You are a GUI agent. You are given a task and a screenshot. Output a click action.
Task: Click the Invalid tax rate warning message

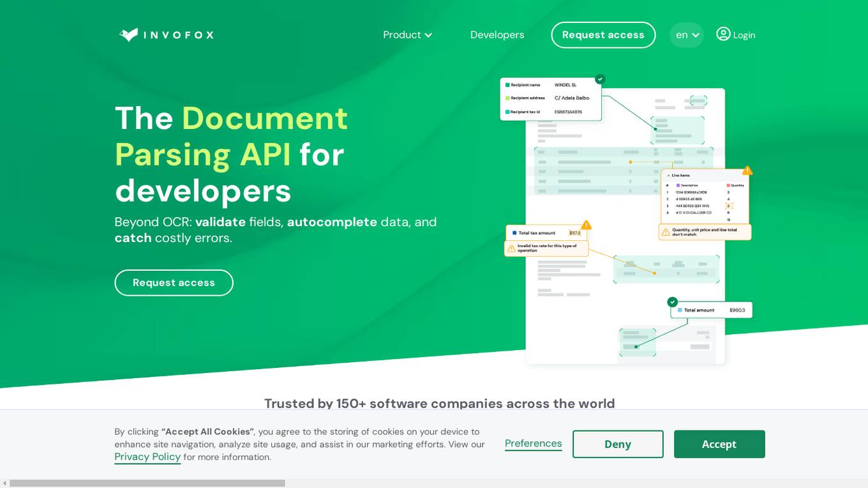[x=546, y=248]
